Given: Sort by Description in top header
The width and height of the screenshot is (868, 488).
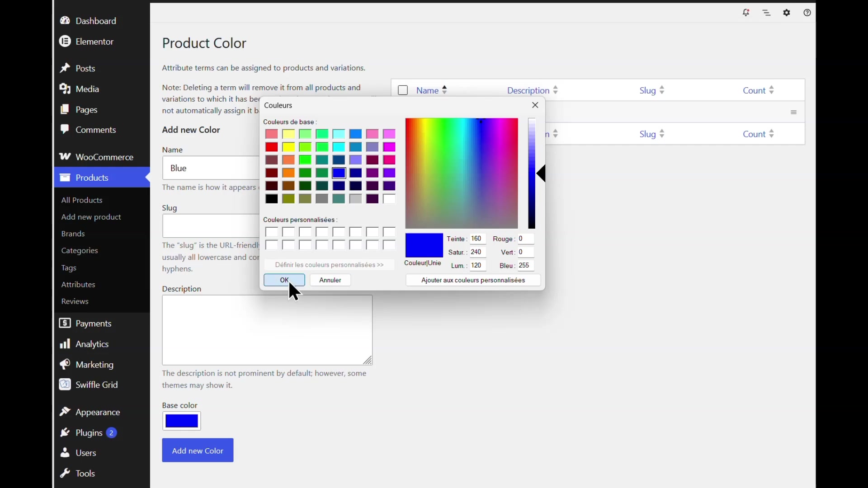Looking at the screenshot, I should tap(533, 90).
